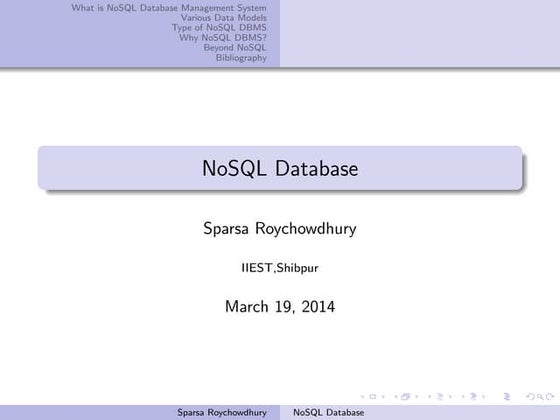The height and width of the screenshot is (420, 560).
Task: Click the frame navigation icon in Beamer bar
Action: (405, 396)
